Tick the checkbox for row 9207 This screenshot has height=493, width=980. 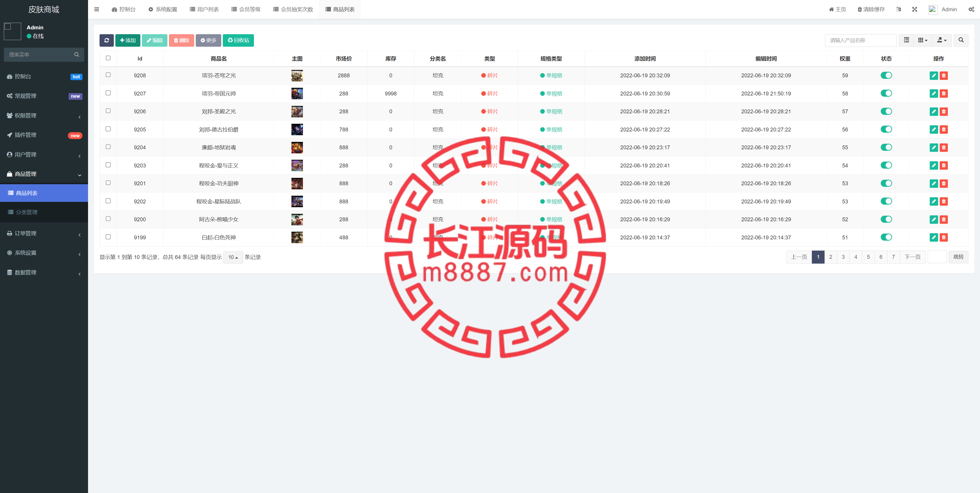coord(108,93)
